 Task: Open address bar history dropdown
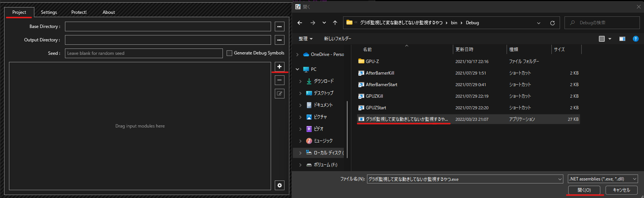point(539,23)
